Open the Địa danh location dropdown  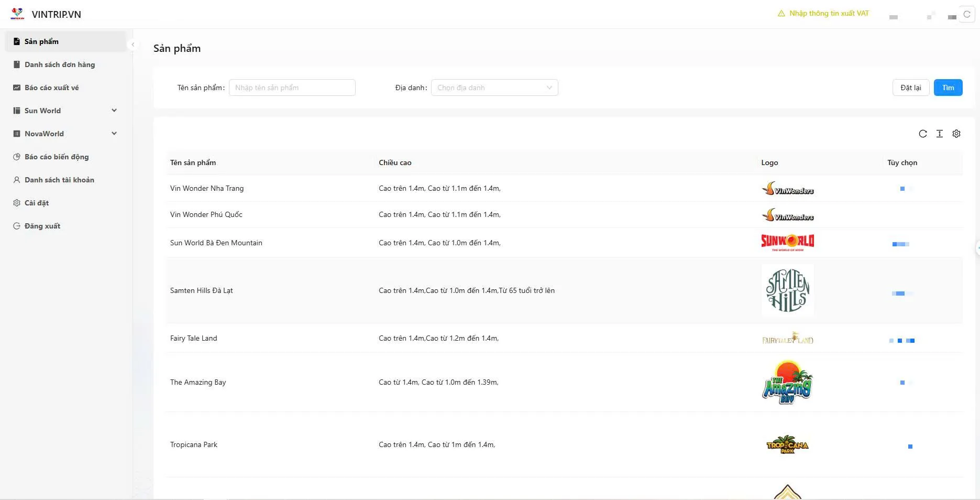[494, 88]
